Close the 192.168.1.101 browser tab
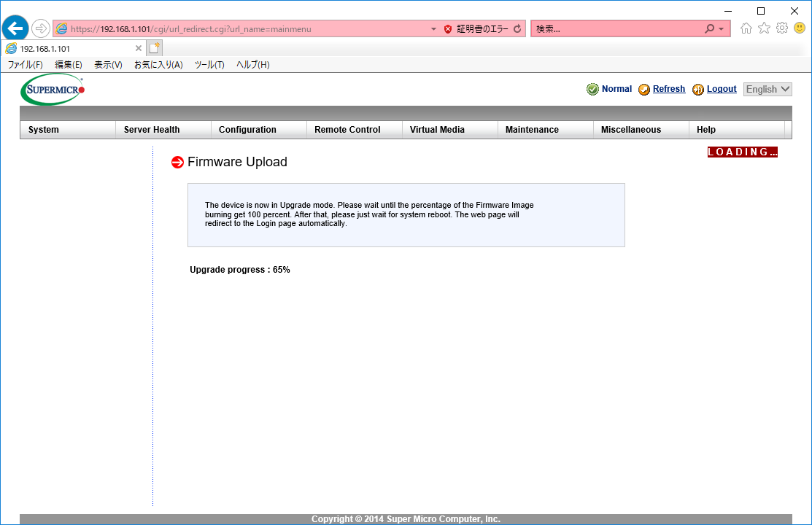 (x=139, y=48)
